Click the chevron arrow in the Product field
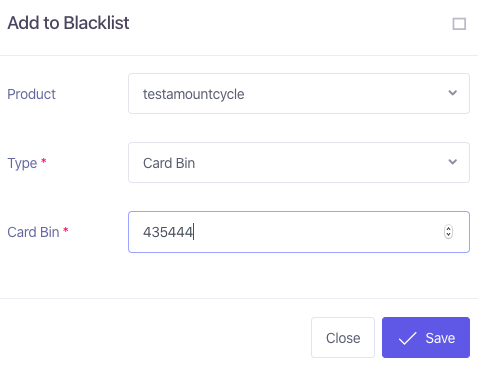Image resolution: width=478 pixels, height=373 pixels. coord(452,93)
